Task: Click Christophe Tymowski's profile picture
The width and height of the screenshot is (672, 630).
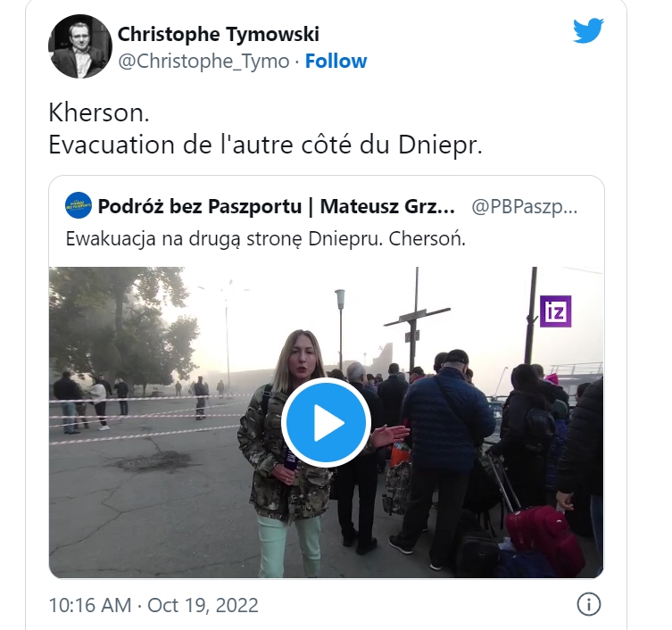Action: [80, 46]
